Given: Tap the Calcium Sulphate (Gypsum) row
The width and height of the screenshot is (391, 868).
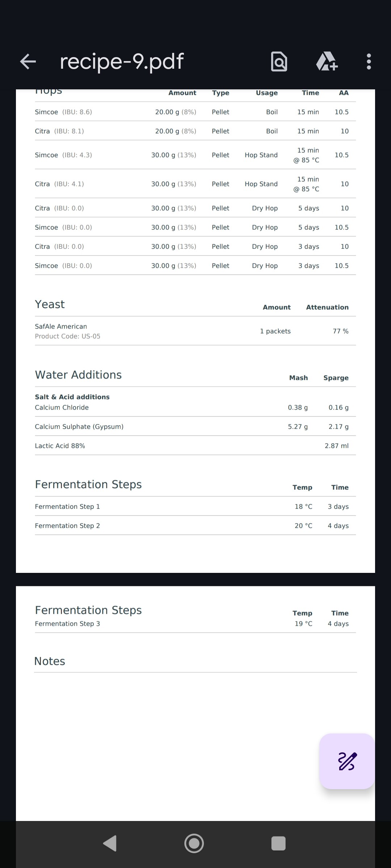Looking at the screenshot, I should click(195, 426).
